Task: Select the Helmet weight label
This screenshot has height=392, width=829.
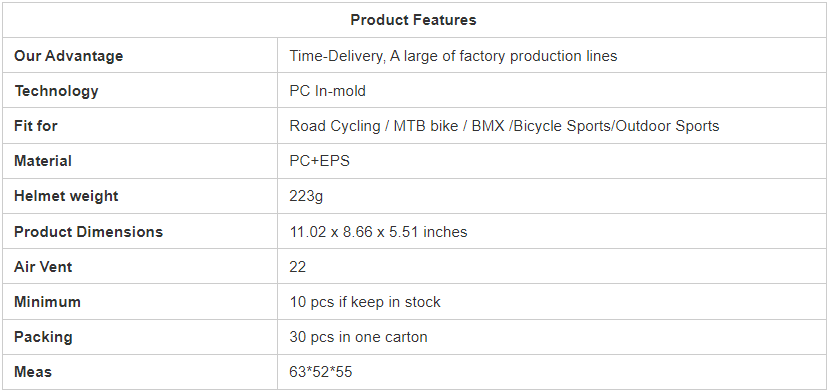Action: coord(66,196)
